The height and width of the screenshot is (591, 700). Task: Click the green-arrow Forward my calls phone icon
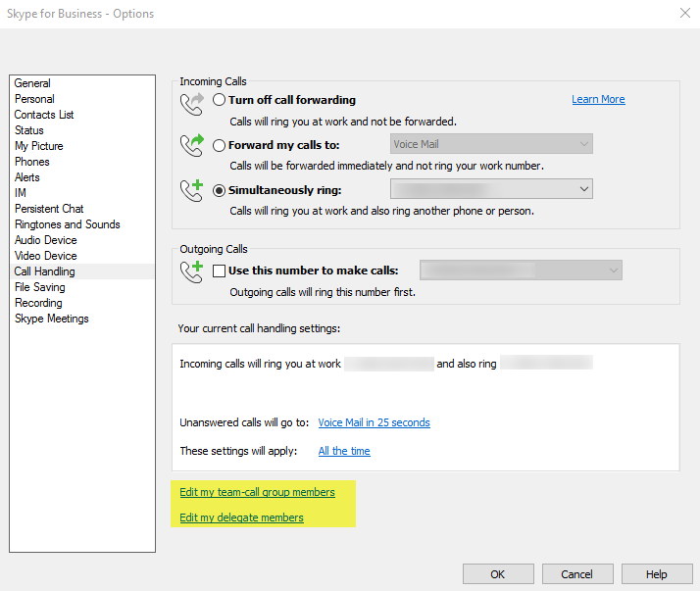click(192, 145)
